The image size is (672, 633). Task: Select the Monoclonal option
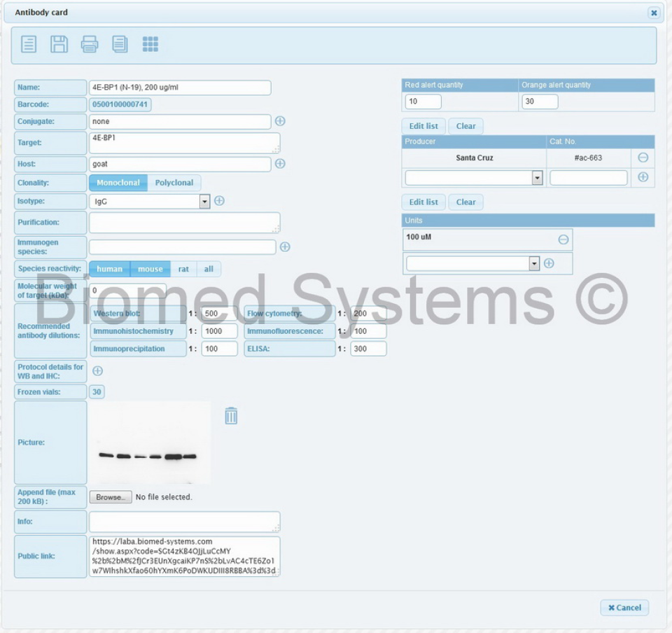pos(118,182)
